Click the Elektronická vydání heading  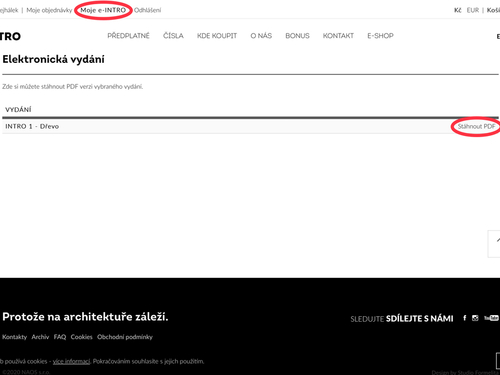pyautogui.click(x=53, y=59)
